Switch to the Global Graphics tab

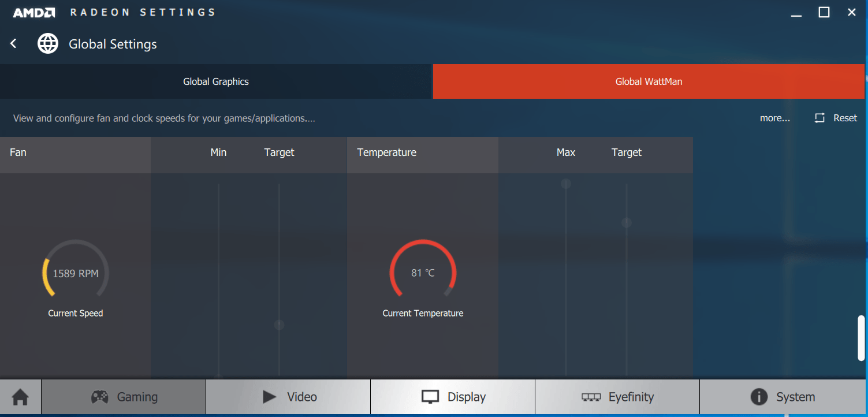(x=216, y=81)
